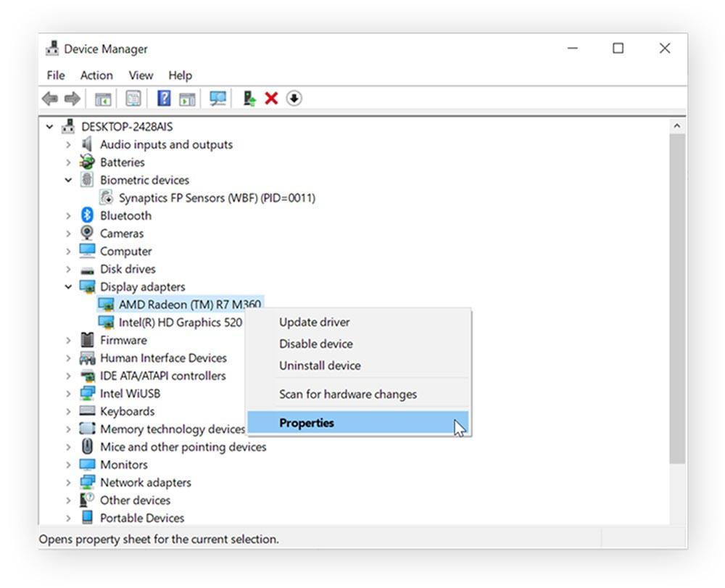Click the Help question mark toolbar icon
The height and width of the screenshot is (588, 725).
(164, 99)
